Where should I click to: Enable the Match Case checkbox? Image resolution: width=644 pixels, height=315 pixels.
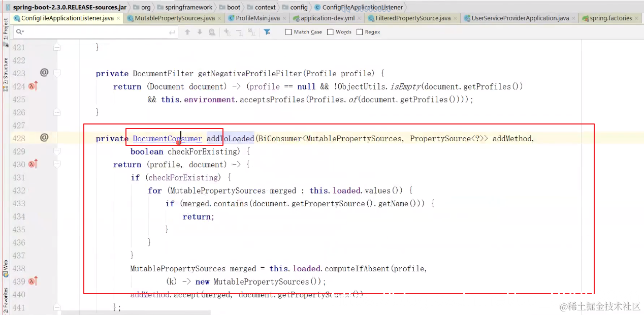288,32
